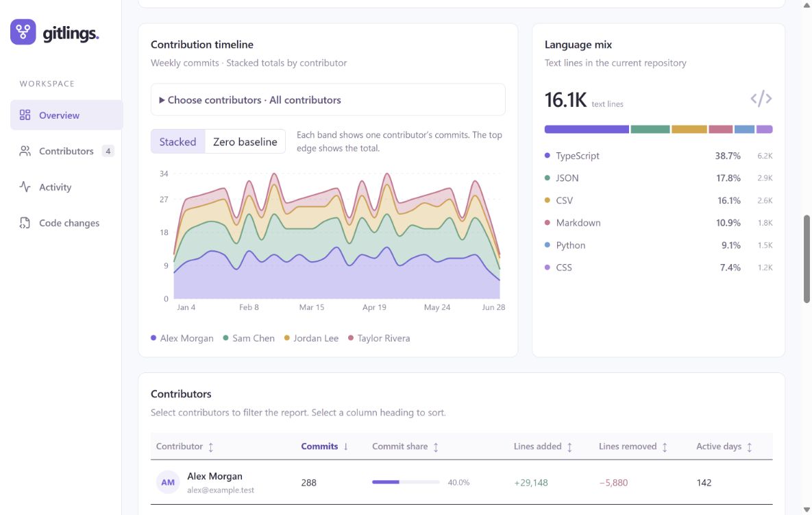Click the 16.1K text lines total
The height and width of the screenshot is (515, 812).
coord(565,100)
